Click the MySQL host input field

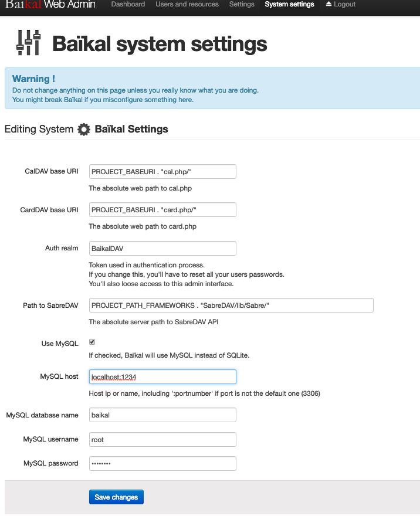[162, 377]
